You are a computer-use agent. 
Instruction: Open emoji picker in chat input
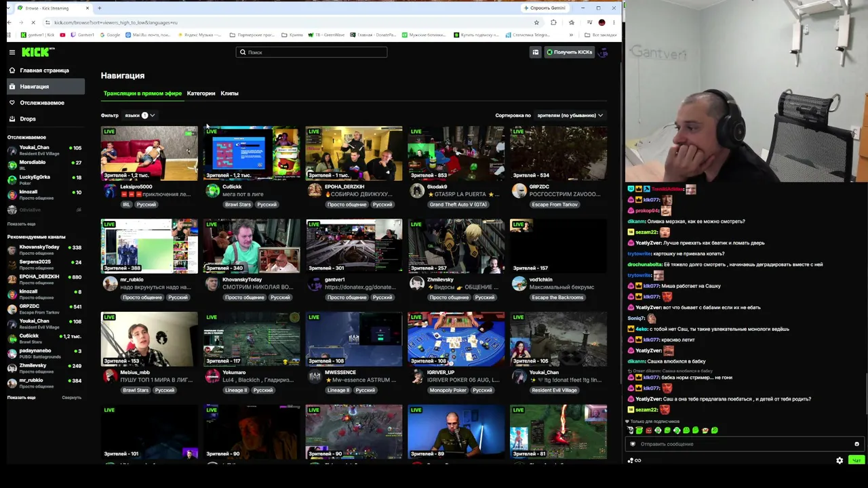(x=856, y=445)
